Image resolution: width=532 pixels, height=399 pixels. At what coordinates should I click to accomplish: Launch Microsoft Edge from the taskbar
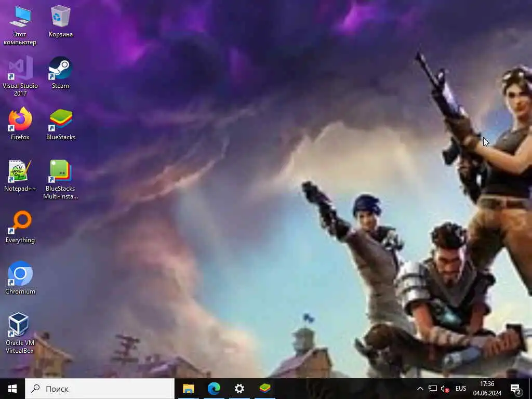pyautogui.click(x=214, y=389)
